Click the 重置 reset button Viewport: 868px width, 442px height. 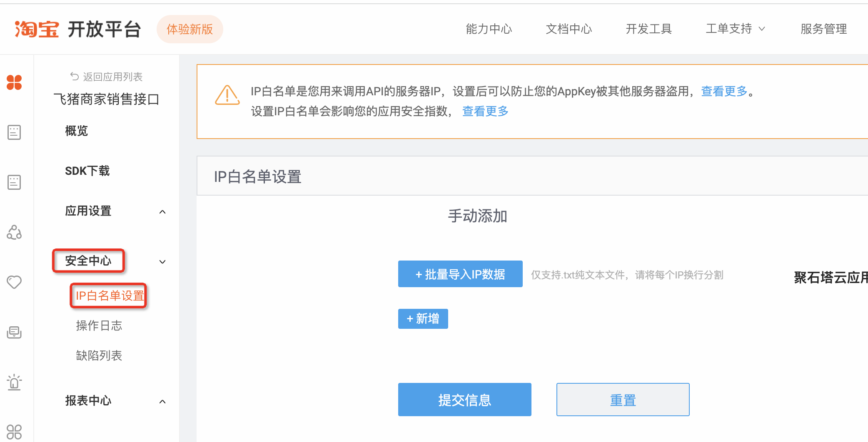pyautogui.click(x=623, y=400)
